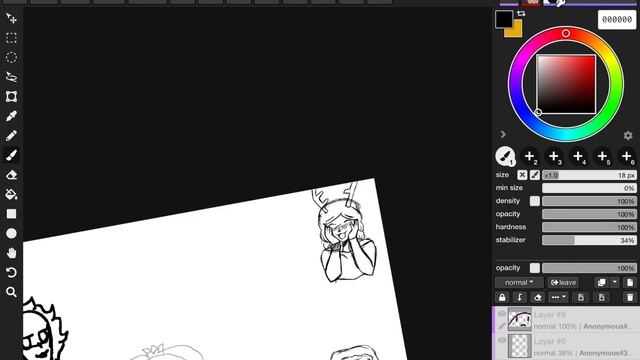
Task: Click the duplicate layer icon
Action: 601,282
